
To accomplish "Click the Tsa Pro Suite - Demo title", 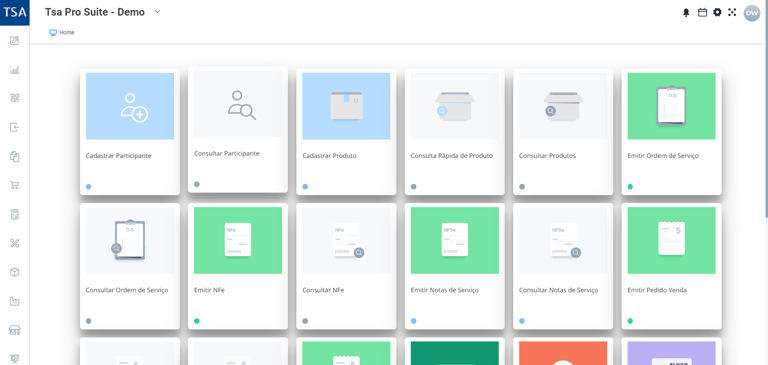I will coord(95,12).
